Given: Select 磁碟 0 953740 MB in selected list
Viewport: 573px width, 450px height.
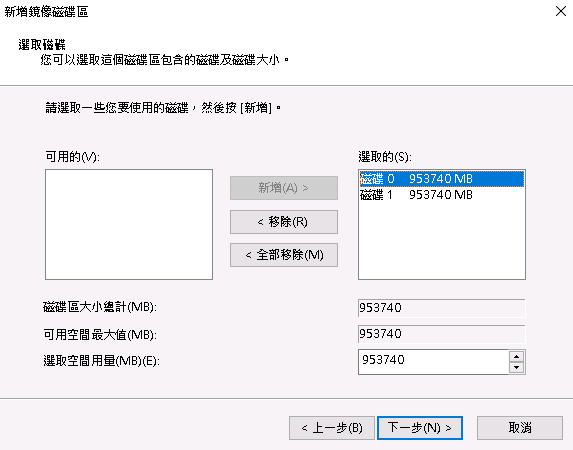Looking at the screenshot, I should (x=441, y=179).
